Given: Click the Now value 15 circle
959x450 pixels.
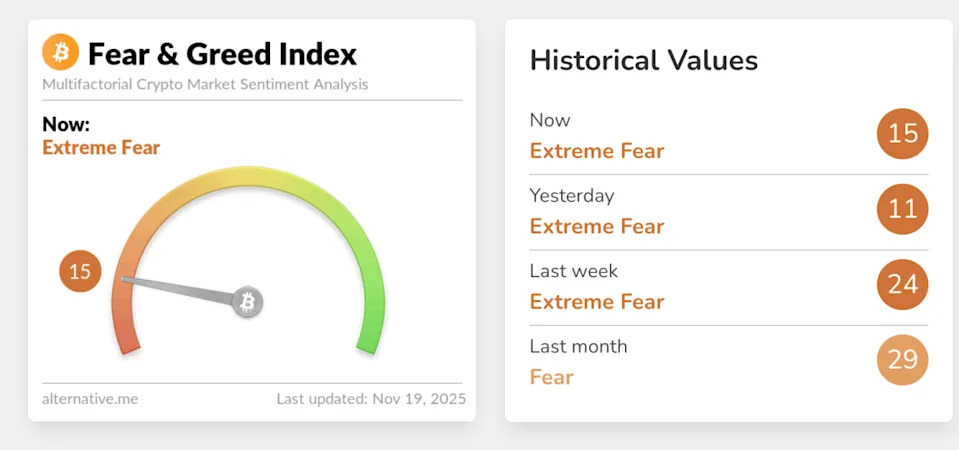Looking at the screenshot, I should [x=902, y=133].
